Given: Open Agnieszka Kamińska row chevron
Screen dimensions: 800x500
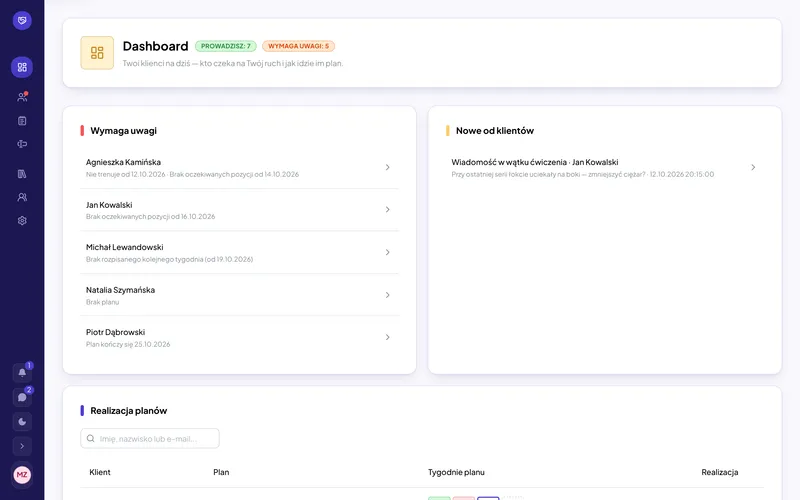Looking at the screenshot, I should [x=388, y=167].
